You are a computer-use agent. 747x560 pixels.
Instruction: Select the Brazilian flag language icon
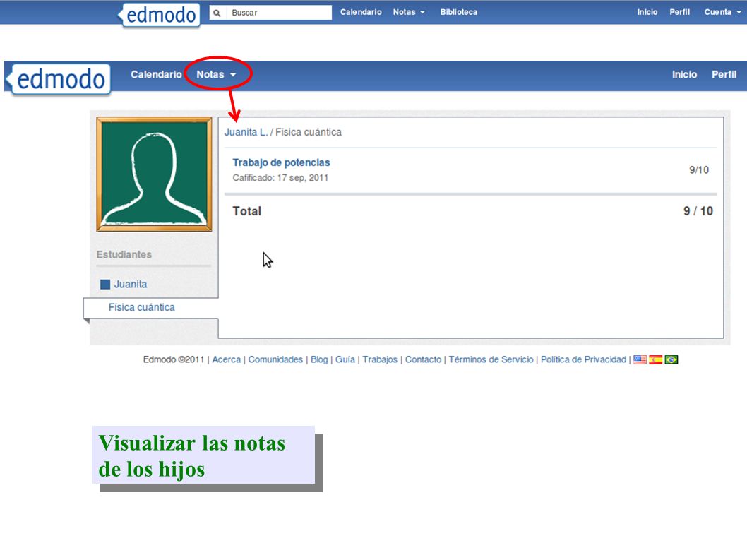(x=671, y=359)
